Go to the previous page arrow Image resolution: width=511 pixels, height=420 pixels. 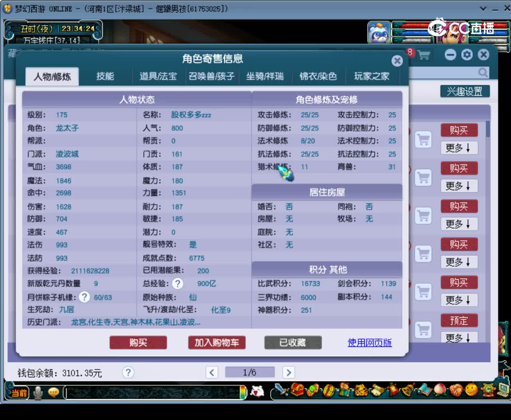[x=212, y=372]
